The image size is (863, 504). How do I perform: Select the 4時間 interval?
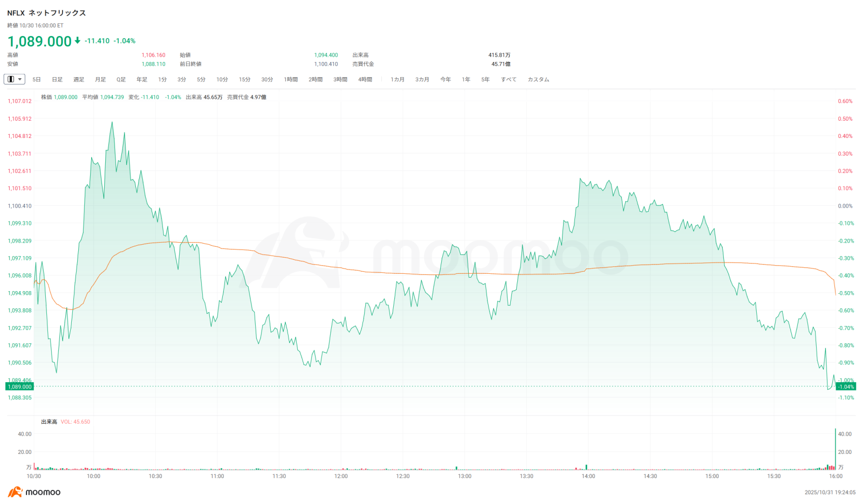click(365, 80)
